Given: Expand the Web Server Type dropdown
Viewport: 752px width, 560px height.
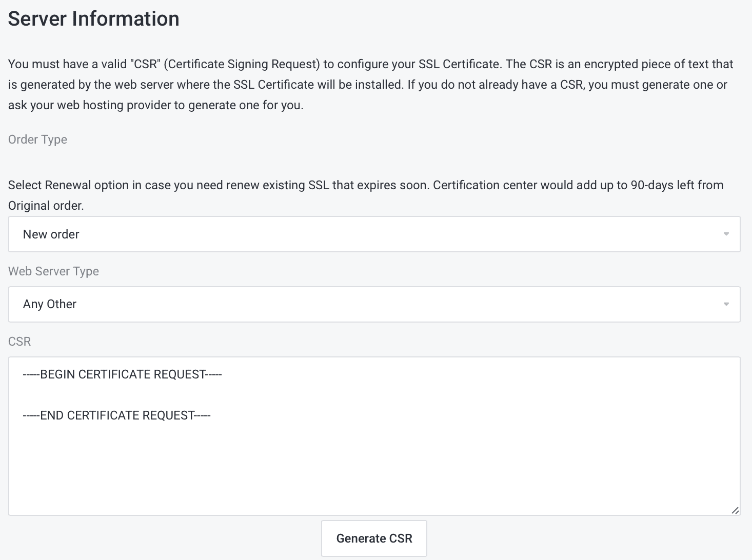Looking at the screenshot, I should [x=374, y=304].
